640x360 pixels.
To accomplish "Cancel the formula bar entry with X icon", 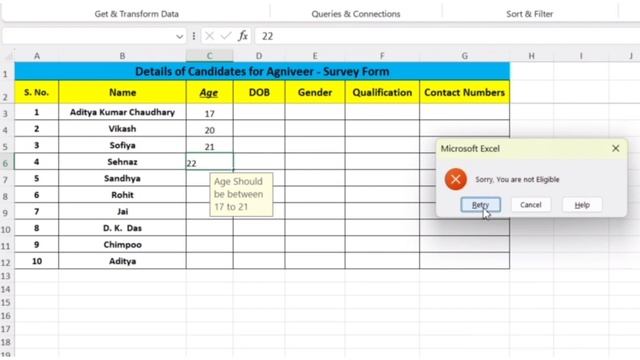I will pyautogui.click(x=209, y=36).
